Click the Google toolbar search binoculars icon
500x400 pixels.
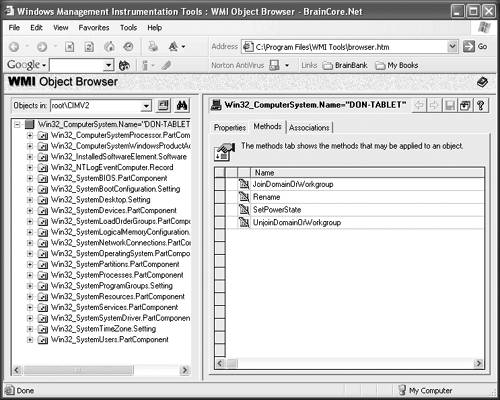pyautogui.click(x=124, y=65)
